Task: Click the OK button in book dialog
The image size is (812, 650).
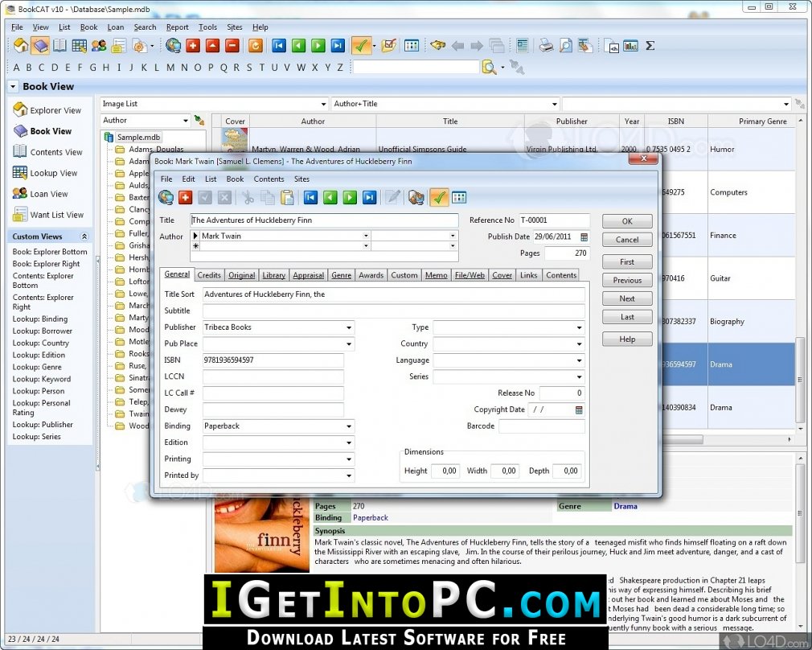Action: coord(627,221)
